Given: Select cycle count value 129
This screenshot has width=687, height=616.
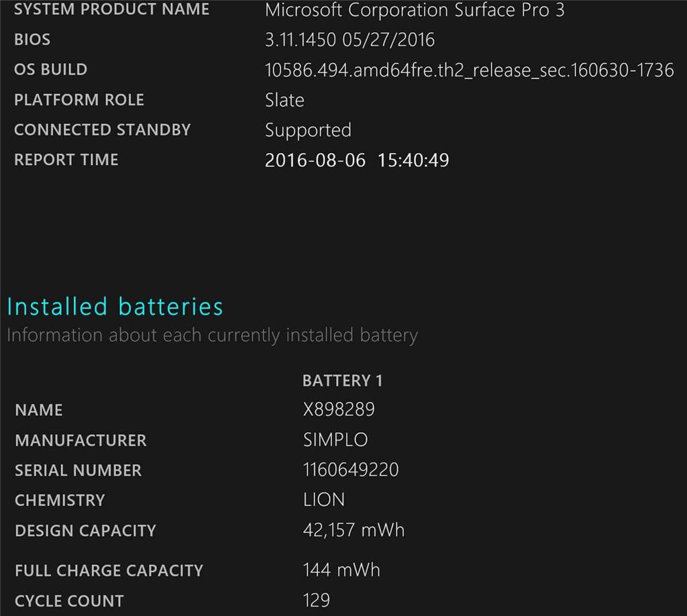Looking at the screenshot, I should click(x=317, y=600).
